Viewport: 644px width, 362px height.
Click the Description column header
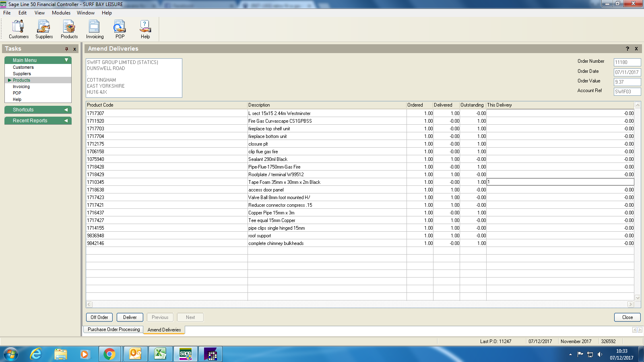pos(327,105)
